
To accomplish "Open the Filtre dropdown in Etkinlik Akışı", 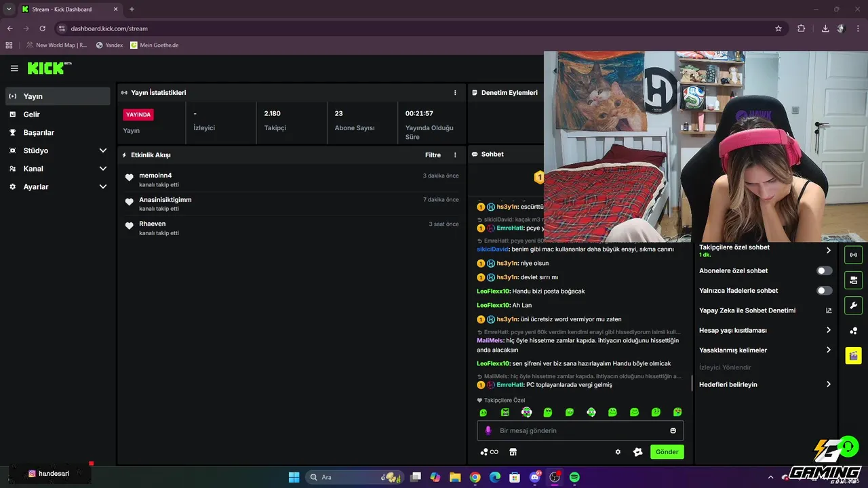I will [x=433, y=155].
